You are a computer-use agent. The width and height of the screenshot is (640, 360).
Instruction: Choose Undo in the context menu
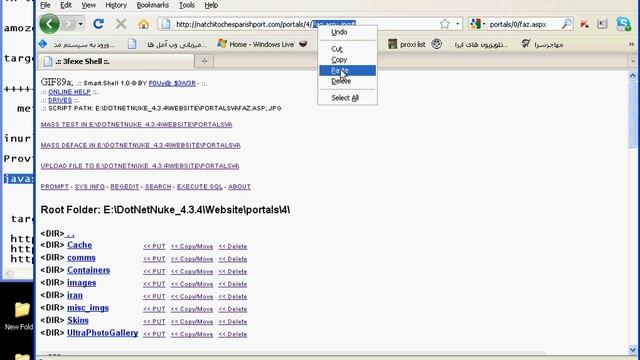point(347,32)
